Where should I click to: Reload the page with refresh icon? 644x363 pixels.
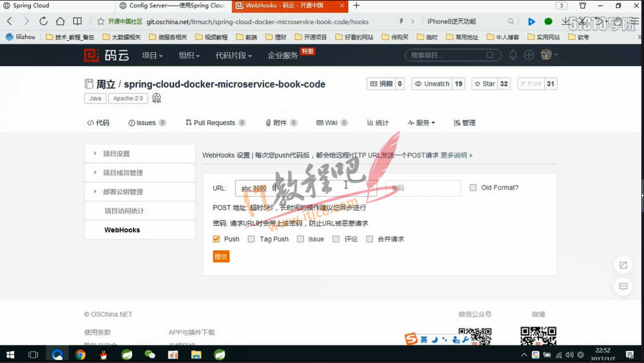pyautogui.click(x=43, y=21)
